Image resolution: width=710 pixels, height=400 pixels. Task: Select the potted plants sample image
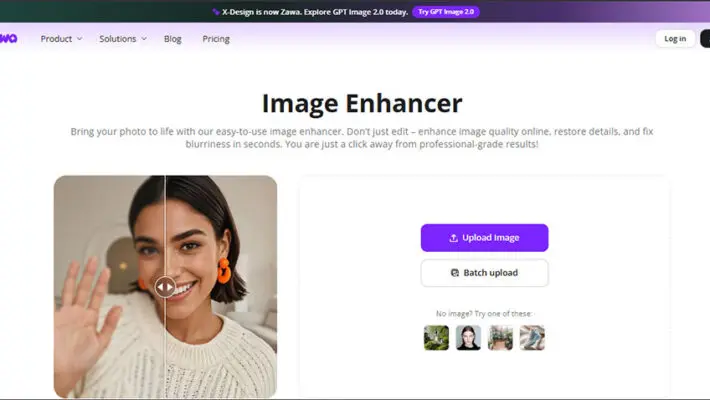tap(500, 337)
